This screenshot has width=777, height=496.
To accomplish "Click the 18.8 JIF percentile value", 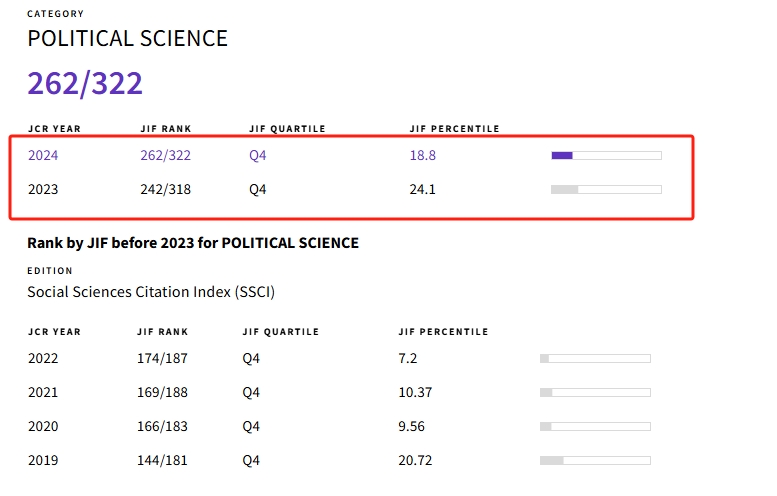I will (423, 155).
